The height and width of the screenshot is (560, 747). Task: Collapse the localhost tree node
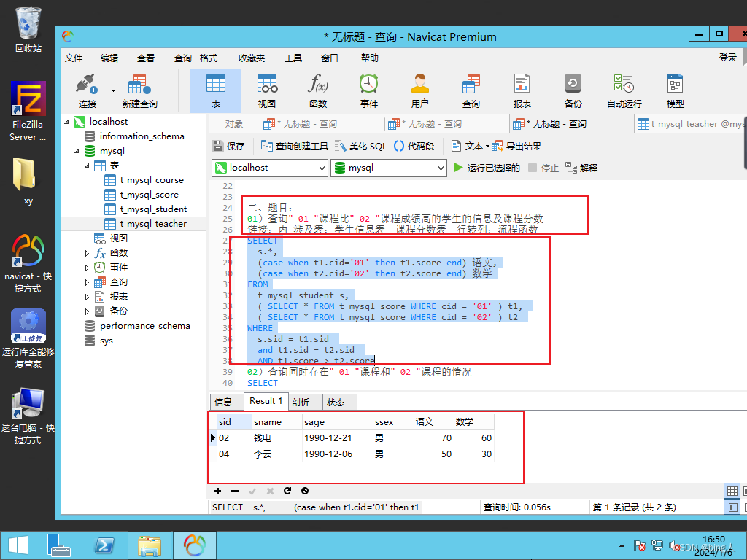click(66, 122)
